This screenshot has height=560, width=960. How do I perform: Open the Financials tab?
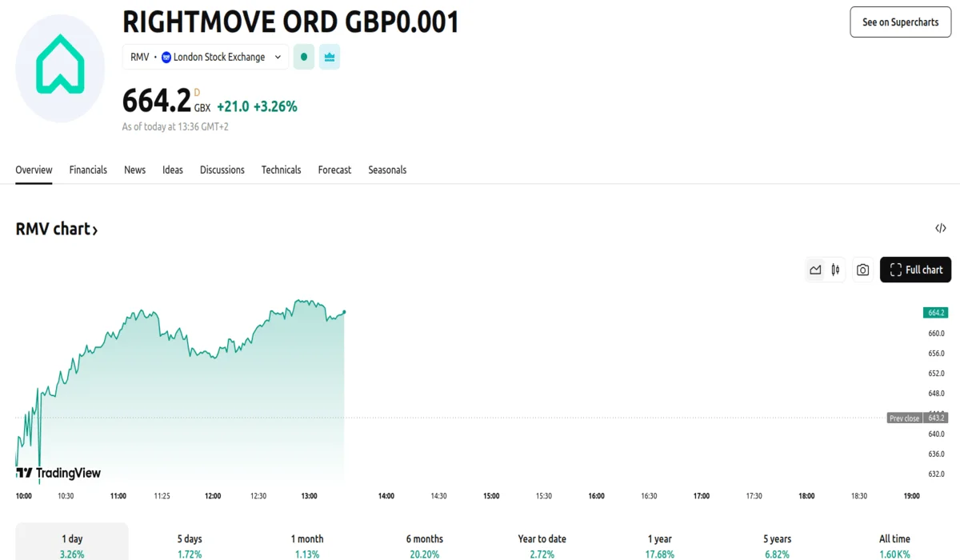(88, 170)
